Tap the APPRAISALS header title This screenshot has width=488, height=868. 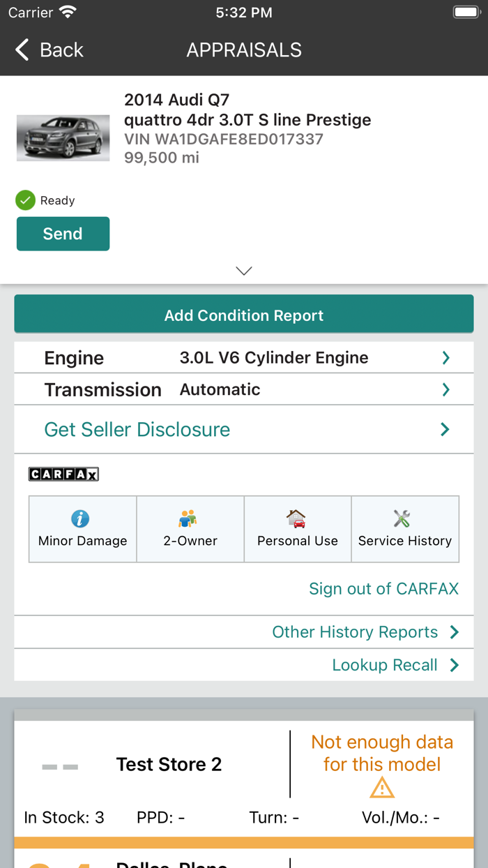(x=244, y=50)
